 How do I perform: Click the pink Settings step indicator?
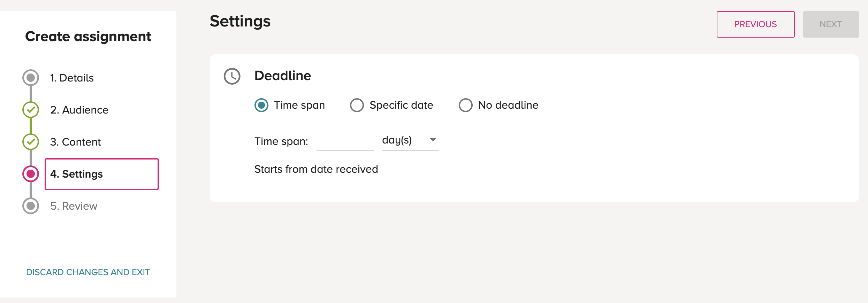[x=31, y=174]
